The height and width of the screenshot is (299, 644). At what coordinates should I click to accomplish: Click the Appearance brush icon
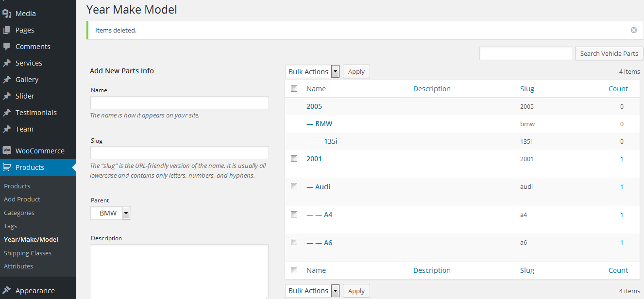[x=7, y=290]
